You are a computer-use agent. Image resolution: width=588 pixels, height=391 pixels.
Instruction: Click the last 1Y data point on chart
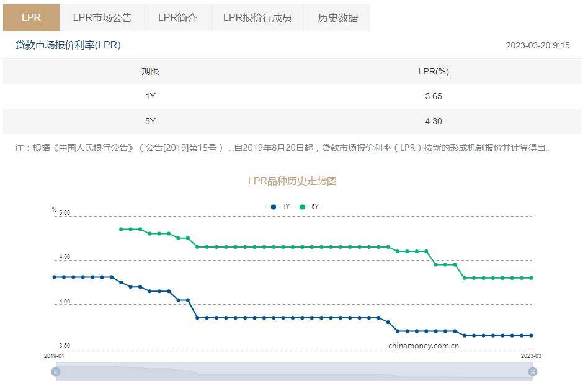tap(532, 336)
